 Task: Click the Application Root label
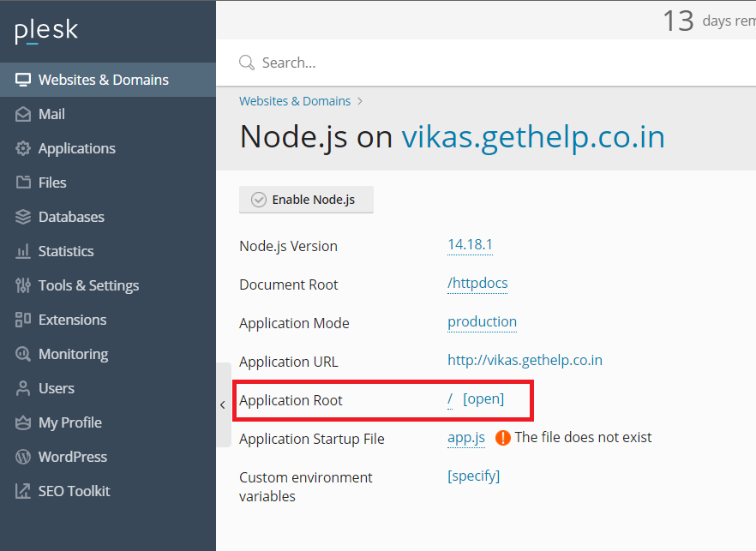coord(291,400)
